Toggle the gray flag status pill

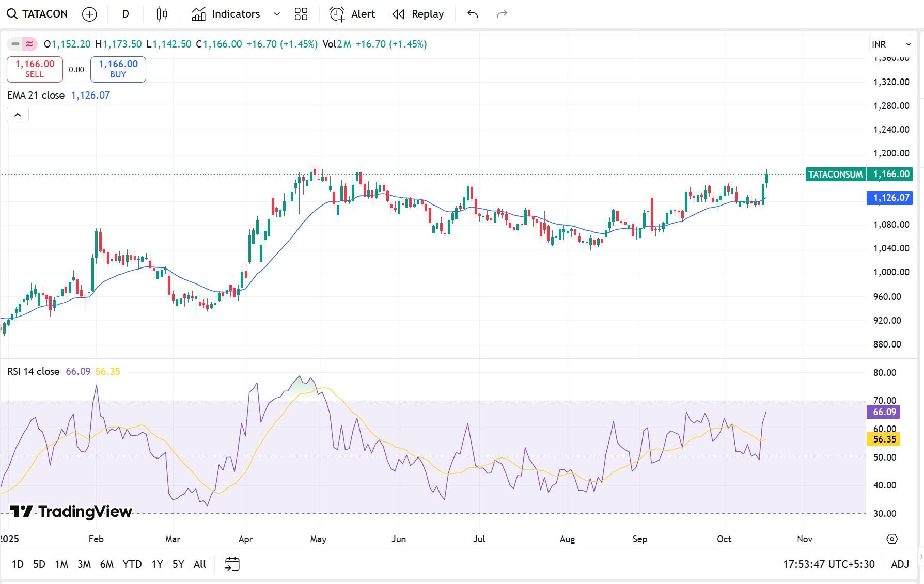[15, 44]
